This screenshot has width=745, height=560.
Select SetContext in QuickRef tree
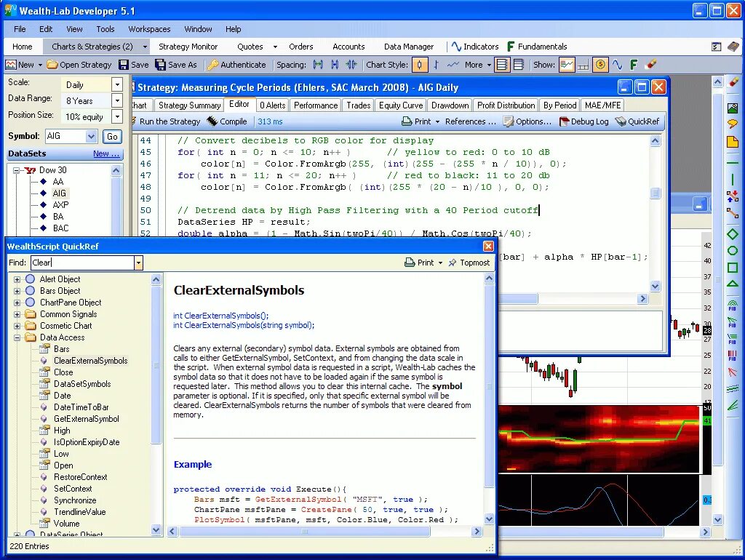pyautogui.click(x=72, y=489)
